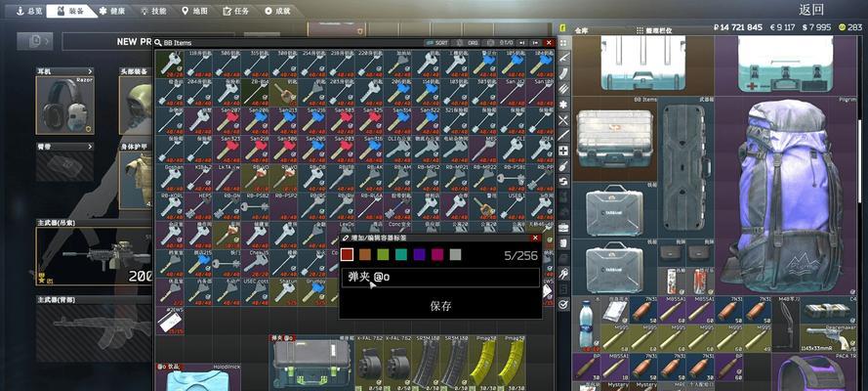Select the first yellow Pmag50 magazine
The width and height of the screenshot is (868, 391).
point(482,363)
